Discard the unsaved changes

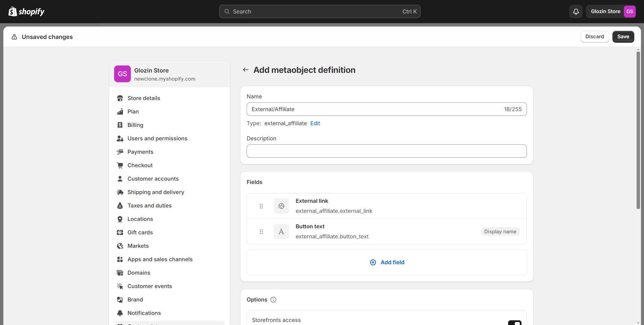594,37
